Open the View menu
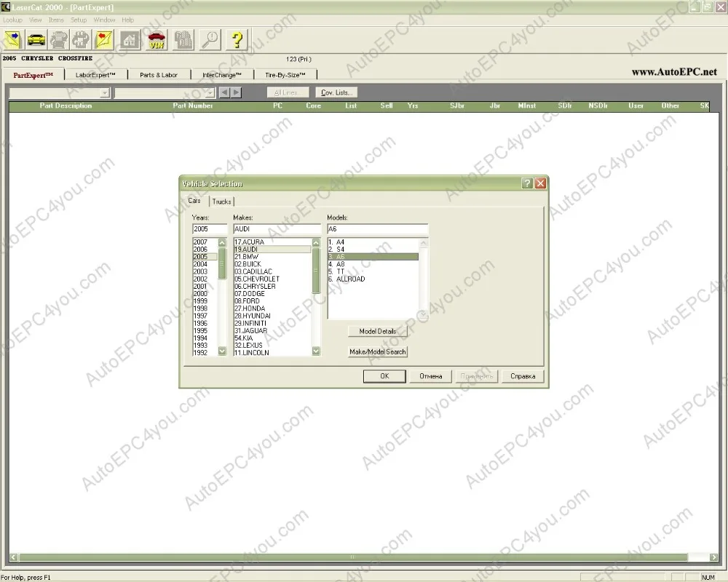The image size is (728, 582). tap(35, 20)
